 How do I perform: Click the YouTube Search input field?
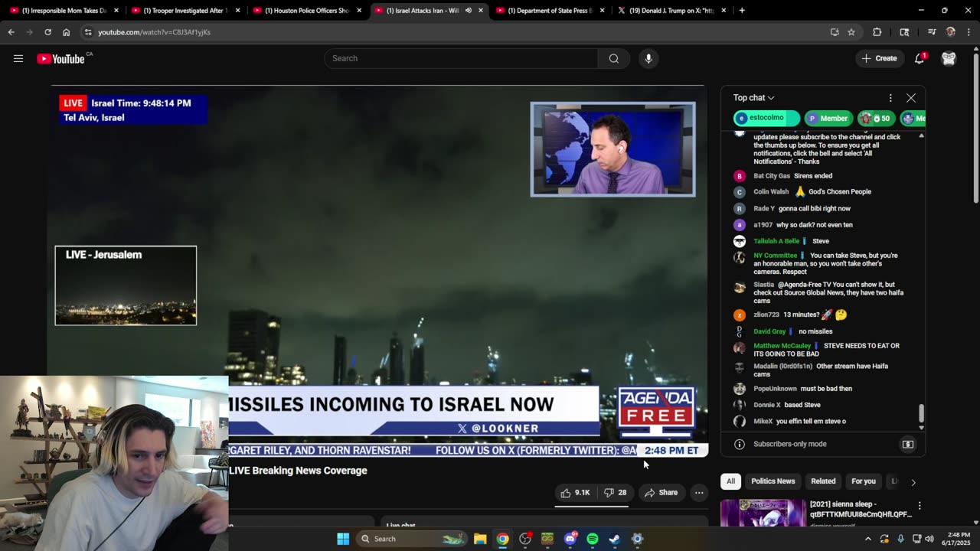pos(461,58)
